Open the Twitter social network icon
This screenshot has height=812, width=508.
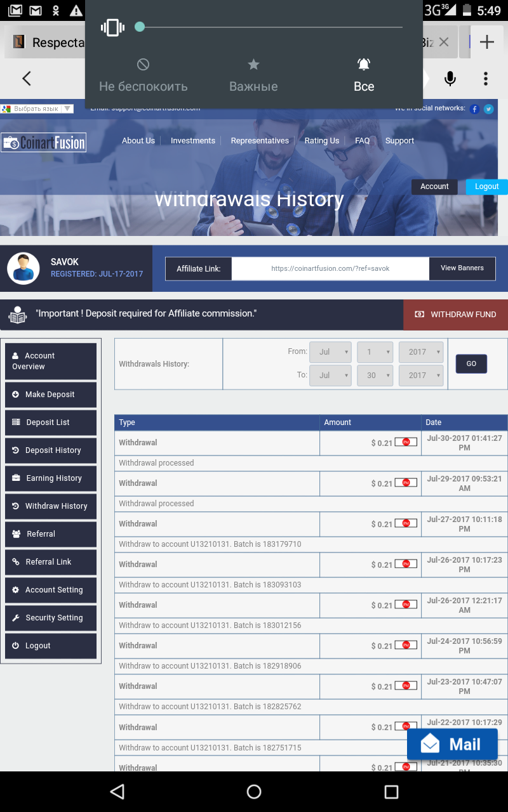488,109
